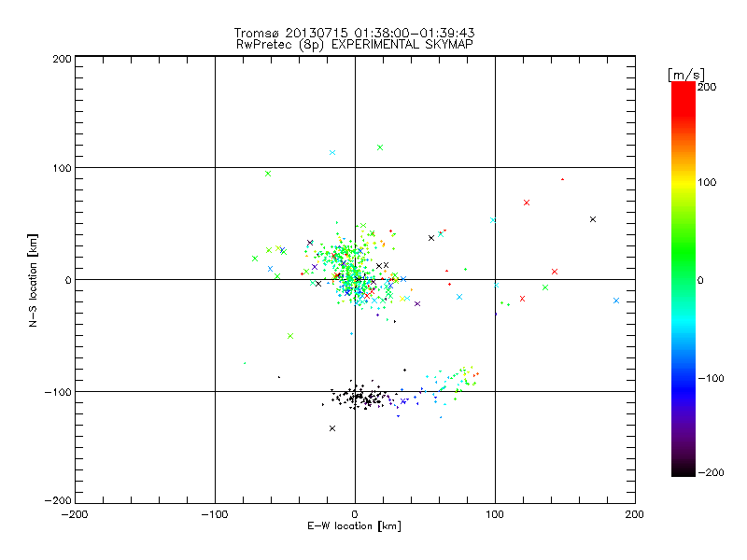
Task: Click the lone black X marker below the black cluster
Action: (332, 428)
